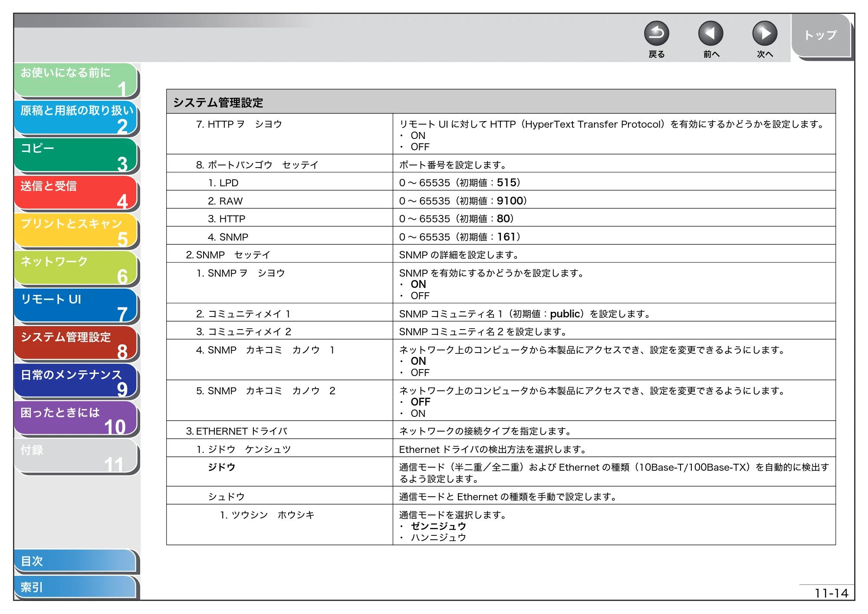Viewport: 868px width, 614px height.
Task: Select chapter 3 コピー tab
Action: pyautogui.click(x=76, y=155)
